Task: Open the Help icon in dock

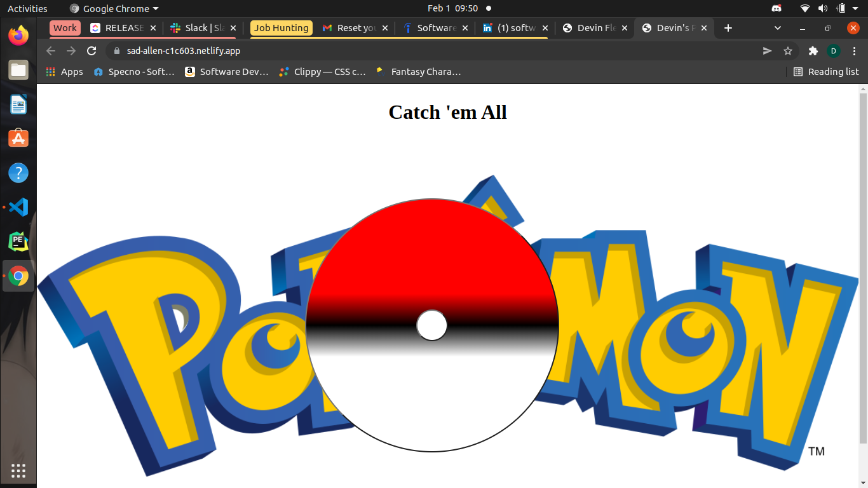Action: (18, 172)
